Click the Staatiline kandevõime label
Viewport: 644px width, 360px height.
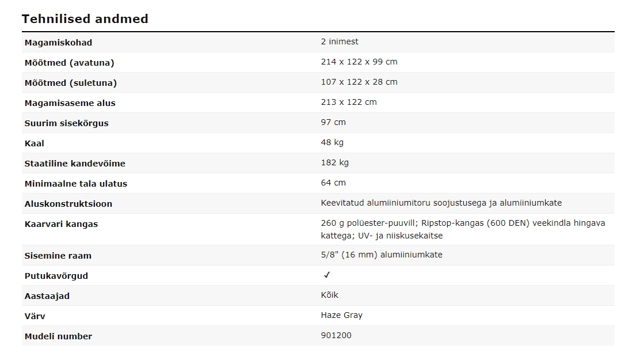tap(75, 164)
